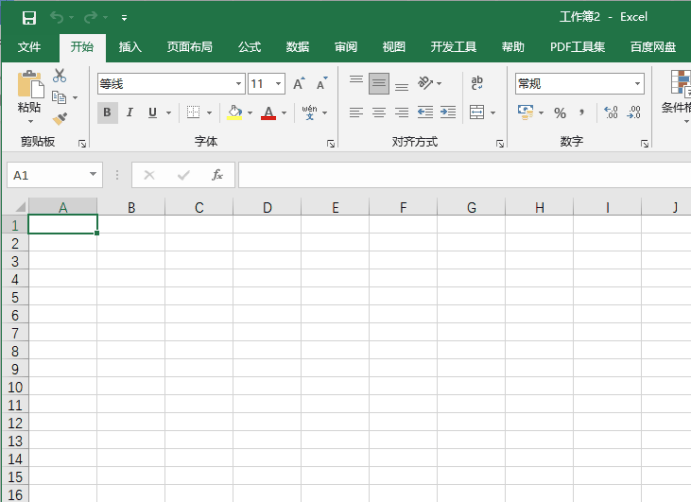The image size is (691, 502).
Task: Switch to the 开发工具 tab
Action: 453,47
